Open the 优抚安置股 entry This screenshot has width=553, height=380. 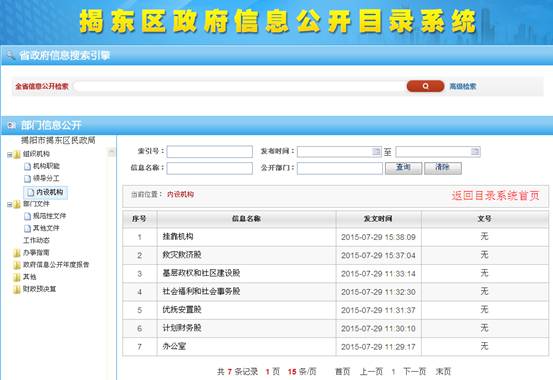pos(182,310)
